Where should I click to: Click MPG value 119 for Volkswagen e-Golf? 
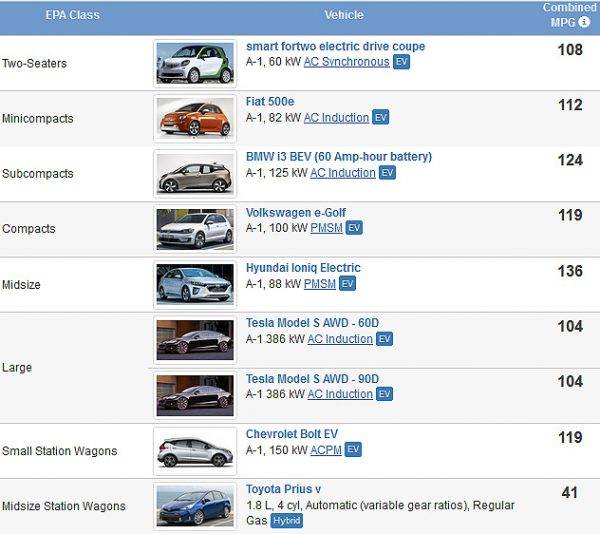[570, 215]
